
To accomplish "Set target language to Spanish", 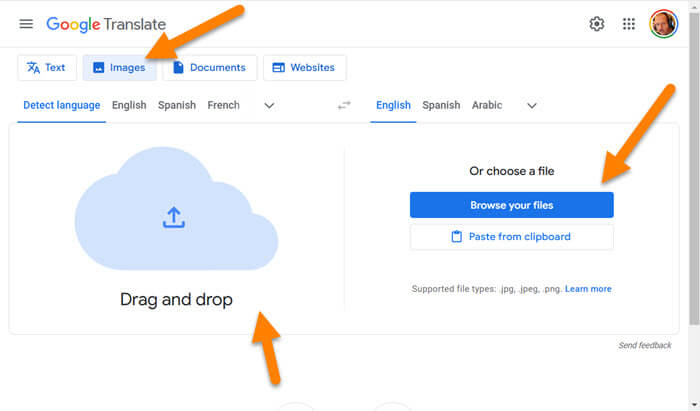I will (441, 105).
